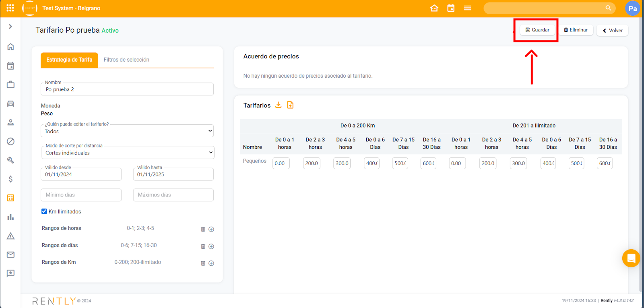Delete the Rangos de horas entry

(203, 229)
